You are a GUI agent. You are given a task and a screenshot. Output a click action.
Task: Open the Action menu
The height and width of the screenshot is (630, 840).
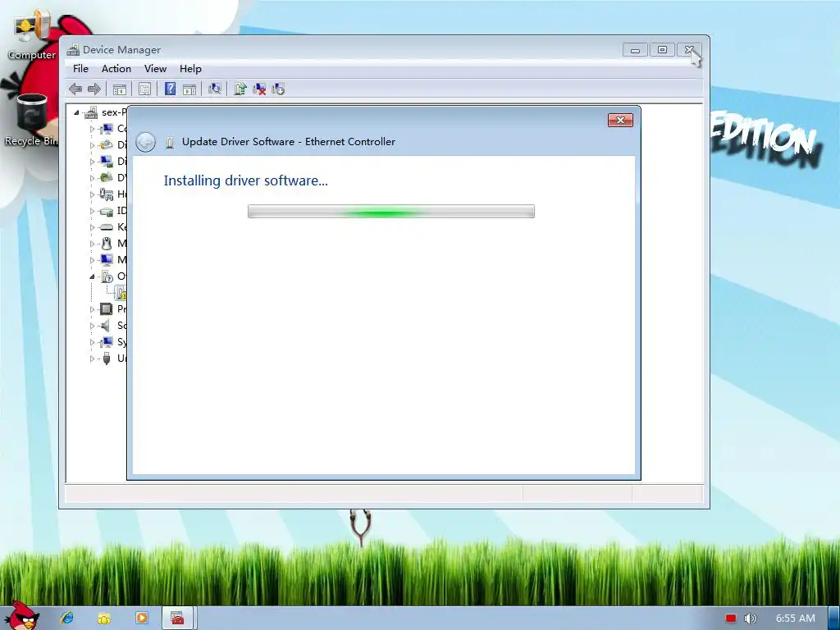tap(116, 69)
